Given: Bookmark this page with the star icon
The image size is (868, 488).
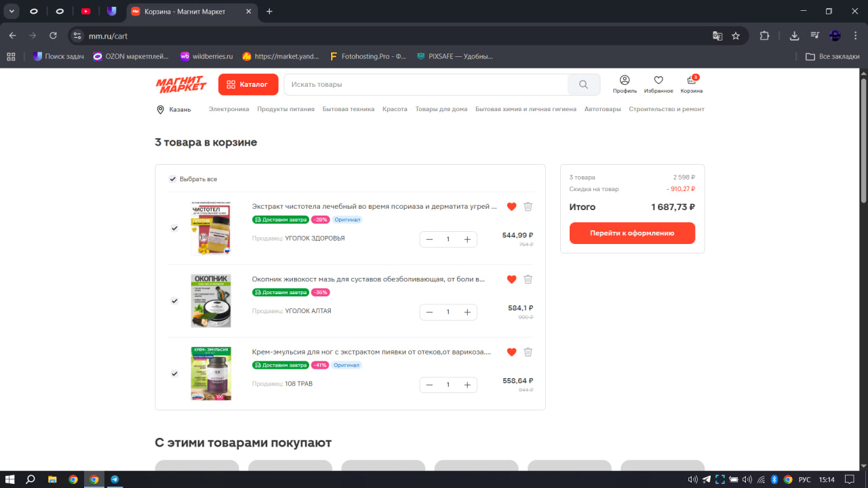Looking at the screenshot, I should [x=736, y=36].
